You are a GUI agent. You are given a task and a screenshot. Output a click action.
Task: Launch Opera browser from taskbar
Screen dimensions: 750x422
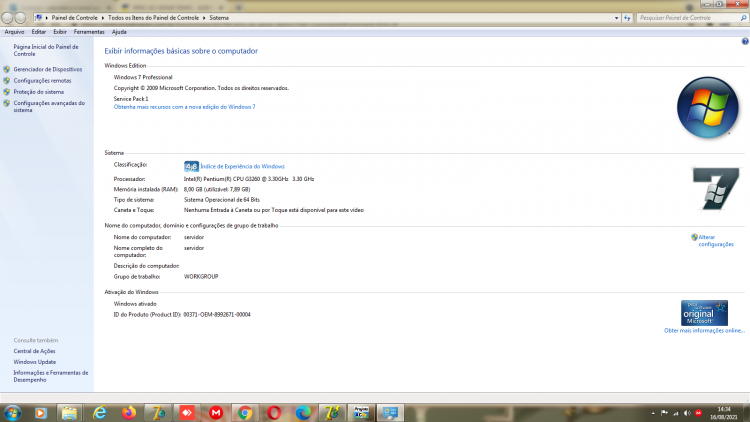(274, 413)
